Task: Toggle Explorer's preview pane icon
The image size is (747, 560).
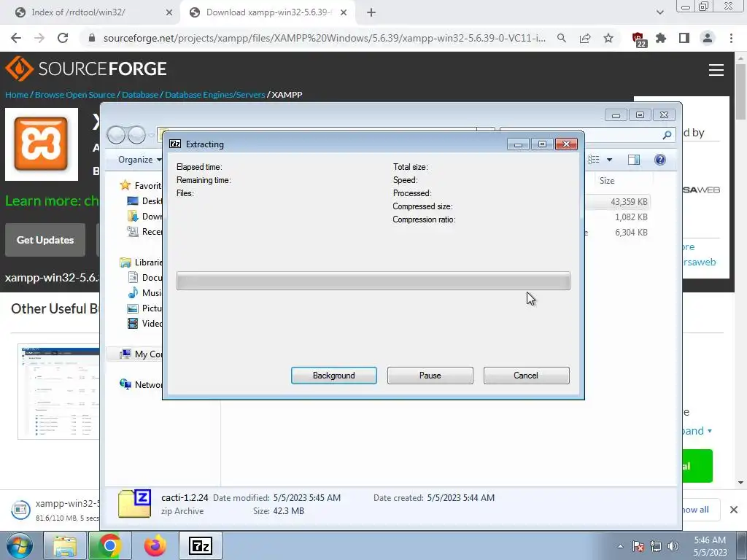Action: coord(634,160)
